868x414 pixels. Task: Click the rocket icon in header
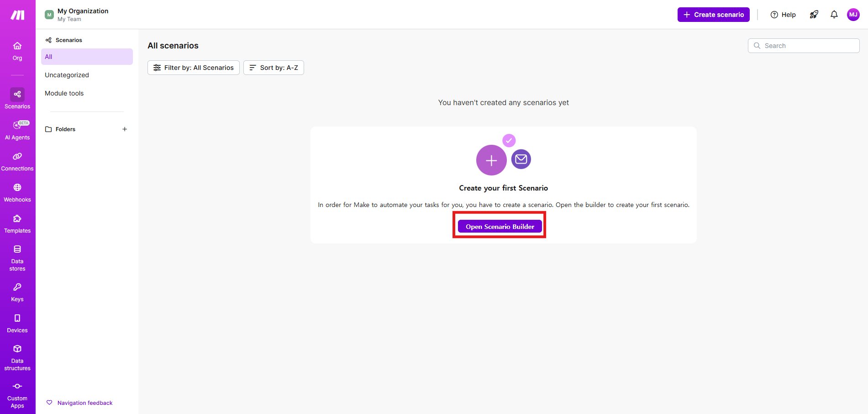pyautogui.click(x=814, y=15)
